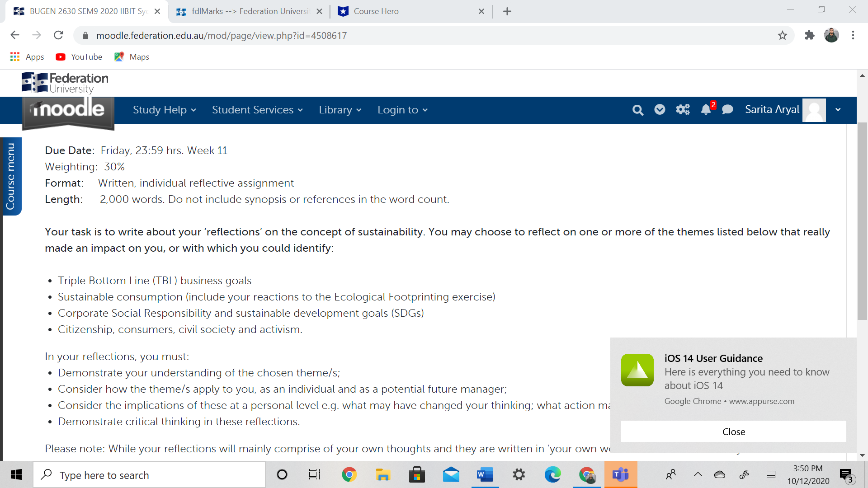Open the notifications bell with 2 alerts
This screenshot has width=868, height=488.
[x=705, y=110]
